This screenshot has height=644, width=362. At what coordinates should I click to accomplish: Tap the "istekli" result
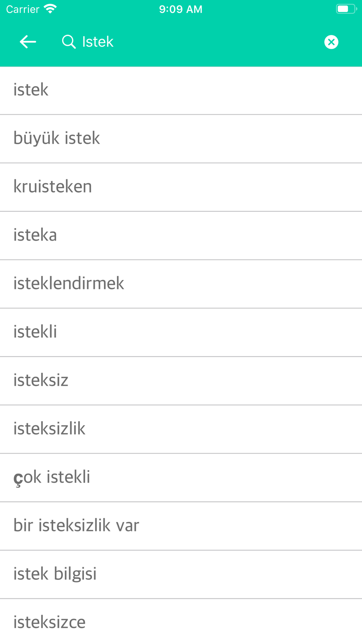[181, 333]
